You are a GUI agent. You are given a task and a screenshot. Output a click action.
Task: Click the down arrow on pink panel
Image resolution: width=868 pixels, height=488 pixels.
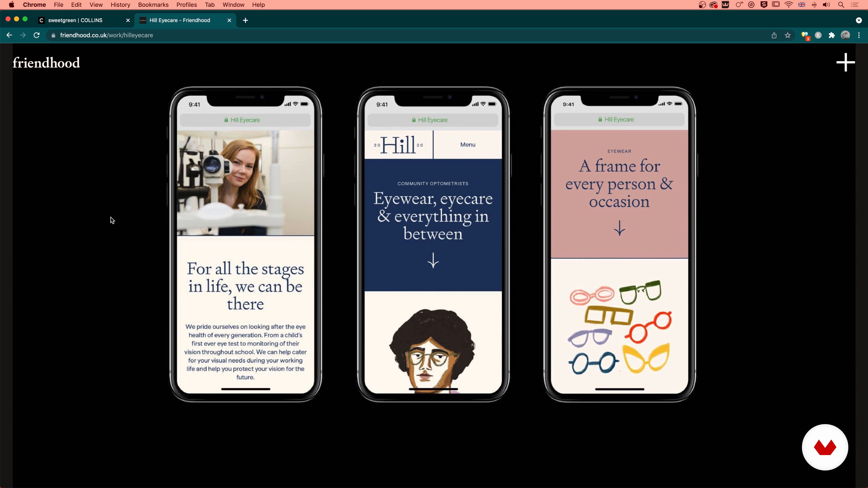pos(619,228)
